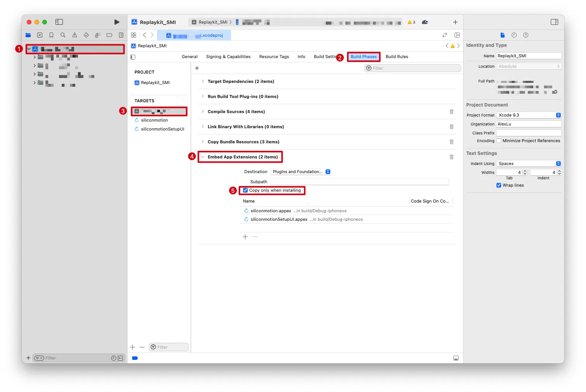Select siliconmotion.appex in the list

point(271,211)
